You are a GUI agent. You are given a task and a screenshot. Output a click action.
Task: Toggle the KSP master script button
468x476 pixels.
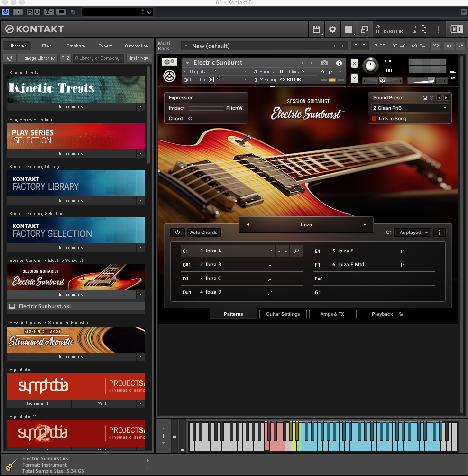click(x=435, y=46)
